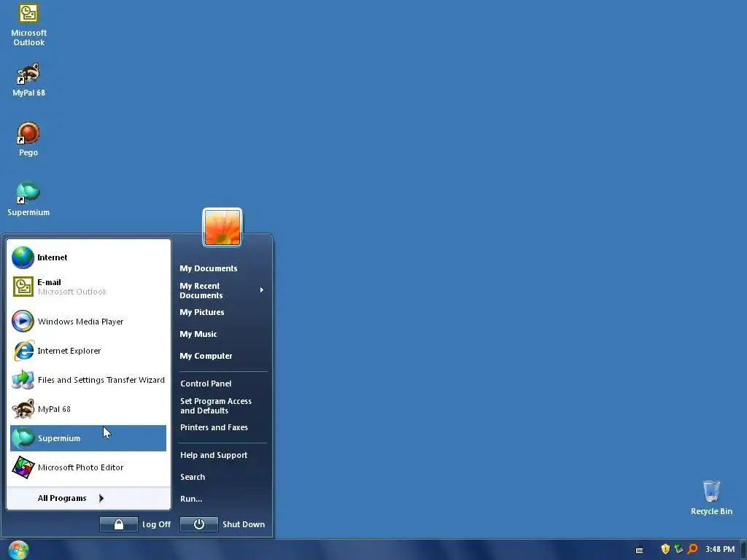This screenshot has width=747, height=560.
Task: Click the Start orb button
Action: coord(18,550)
